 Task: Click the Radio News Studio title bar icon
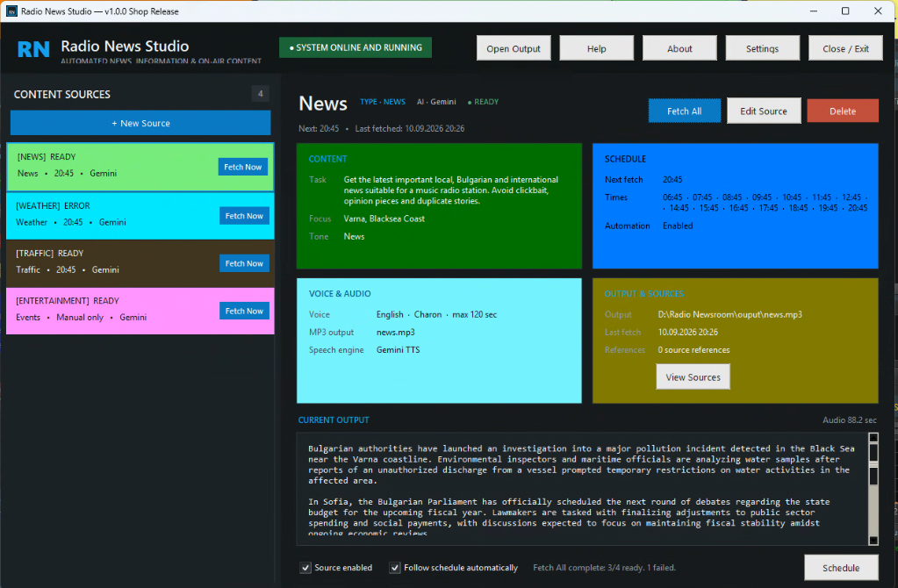tap(11, 11)
